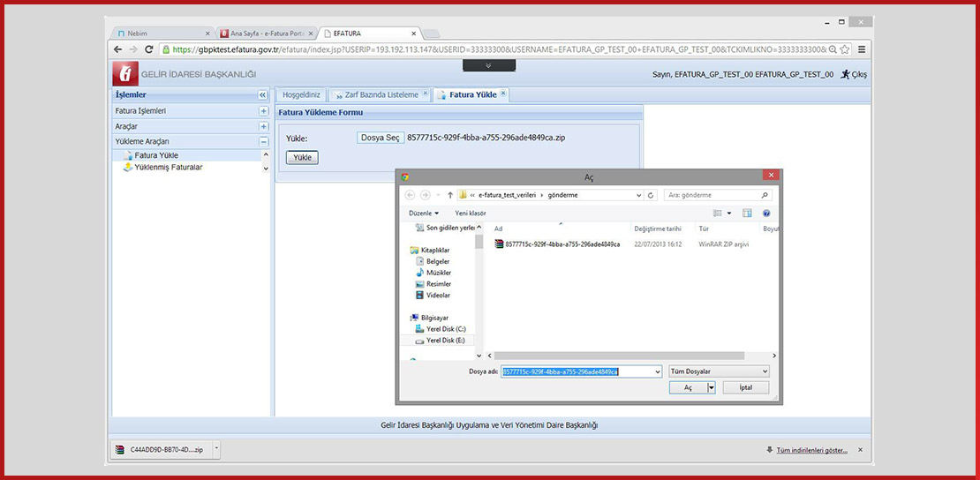The width and height of the screenshot is (980, 480).
Task: Close the Zarf Bazında Listeleme tab
Action: (425, 94)
